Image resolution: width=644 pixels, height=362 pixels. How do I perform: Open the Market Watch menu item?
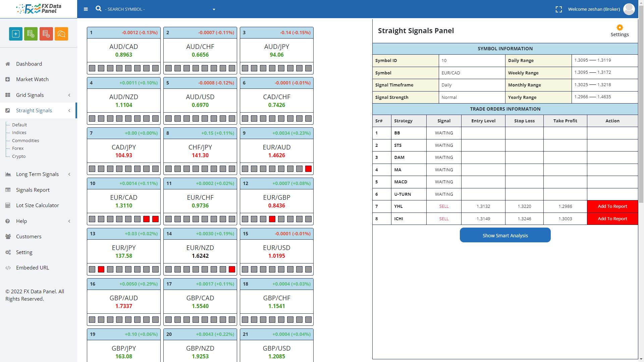tap(32, 79)
